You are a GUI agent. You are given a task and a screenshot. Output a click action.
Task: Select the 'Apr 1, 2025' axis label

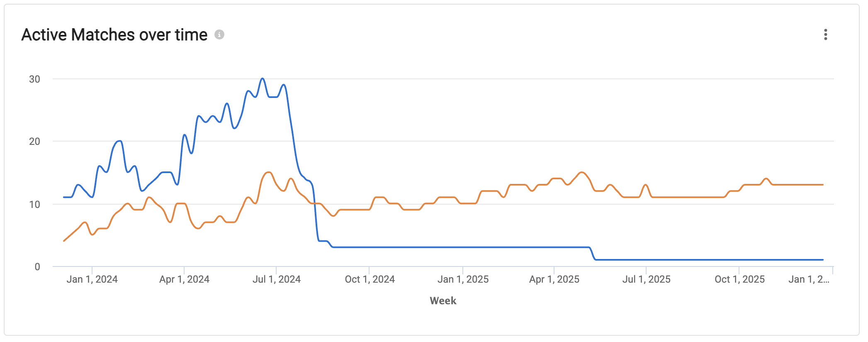[554, 279]
